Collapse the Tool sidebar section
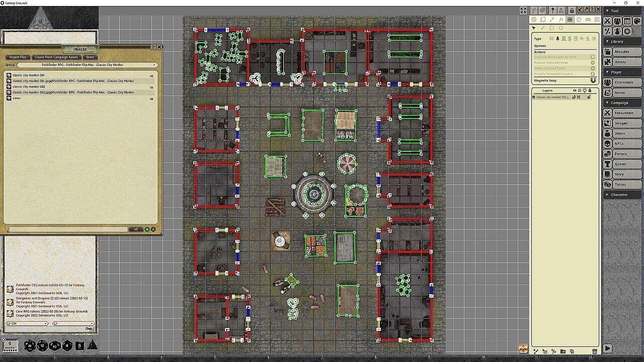This screenshot has width=644, height=362. point(622,11)
